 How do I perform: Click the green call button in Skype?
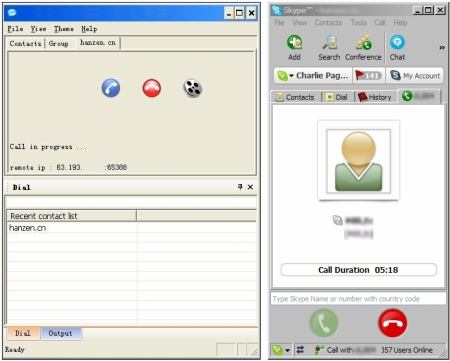pyautogui.click(x=324, y=323)
